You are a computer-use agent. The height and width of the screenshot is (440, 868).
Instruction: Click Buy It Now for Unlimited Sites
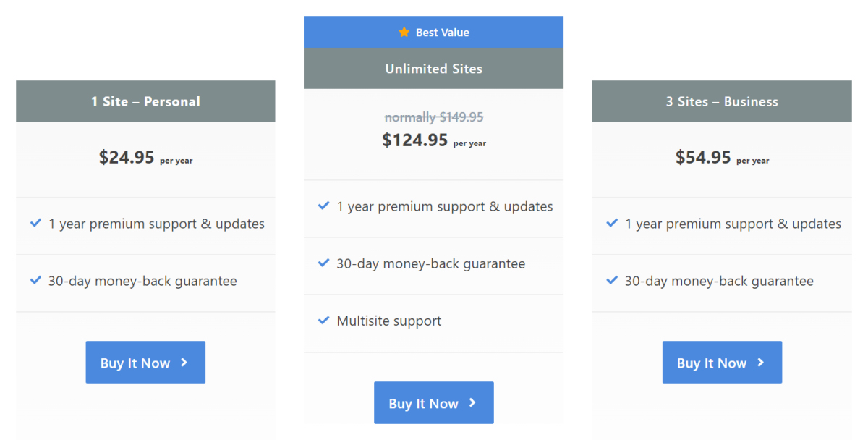pos(433,403)
